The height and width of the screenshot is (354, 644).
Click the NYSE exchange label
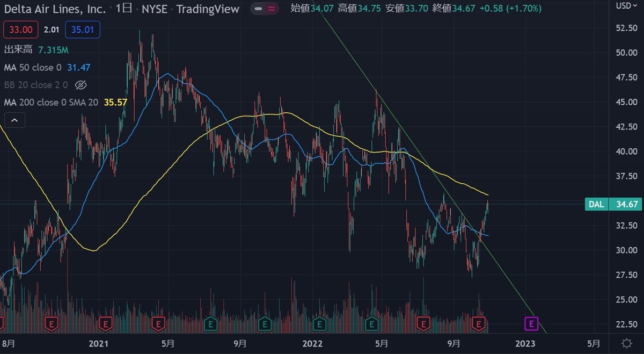154,9
